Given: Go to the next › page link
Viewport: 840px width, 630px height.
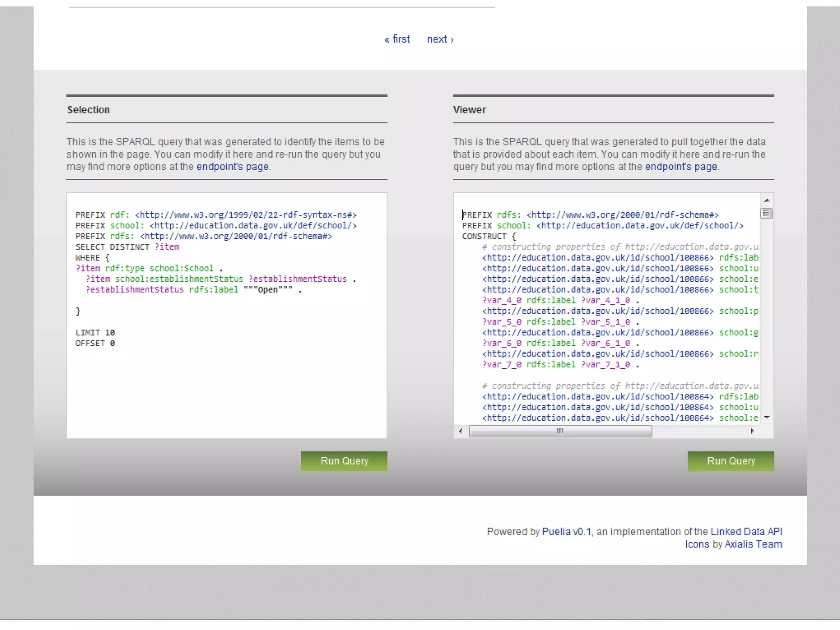Looking at the screenshot, I should coord(440,39).
